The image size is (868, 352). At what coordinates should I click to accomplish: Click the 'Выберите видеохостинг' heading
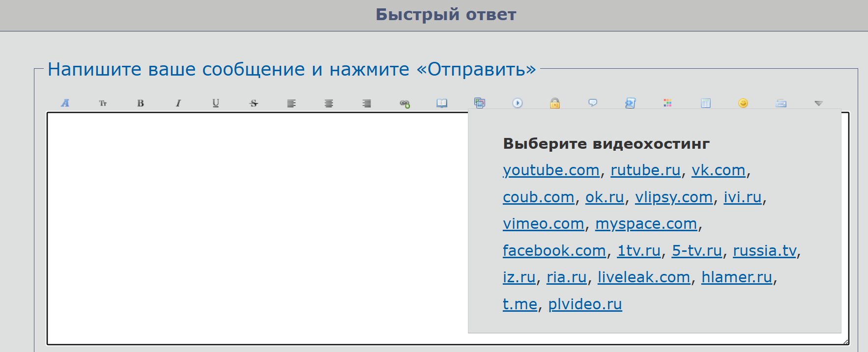pyautogui.click(x=606, y=144)
